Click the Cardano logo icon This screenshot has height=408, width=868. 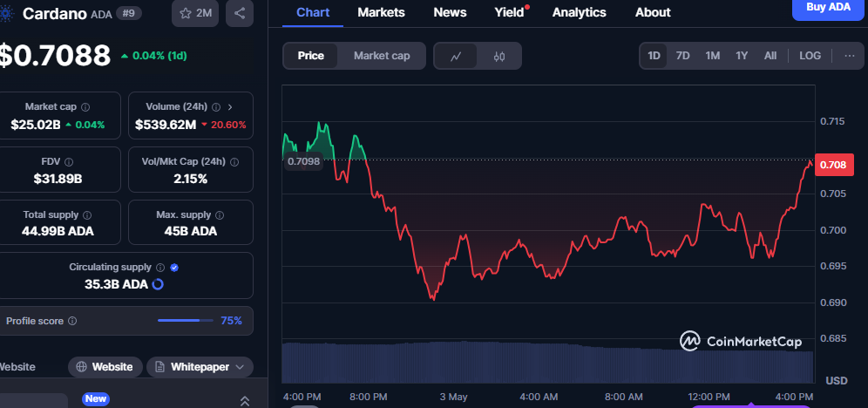[5, 13]
